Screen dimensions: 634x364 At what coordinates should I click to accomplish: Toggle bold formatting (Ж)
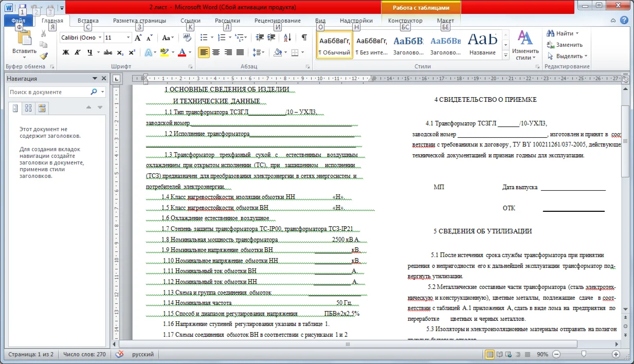65,52
